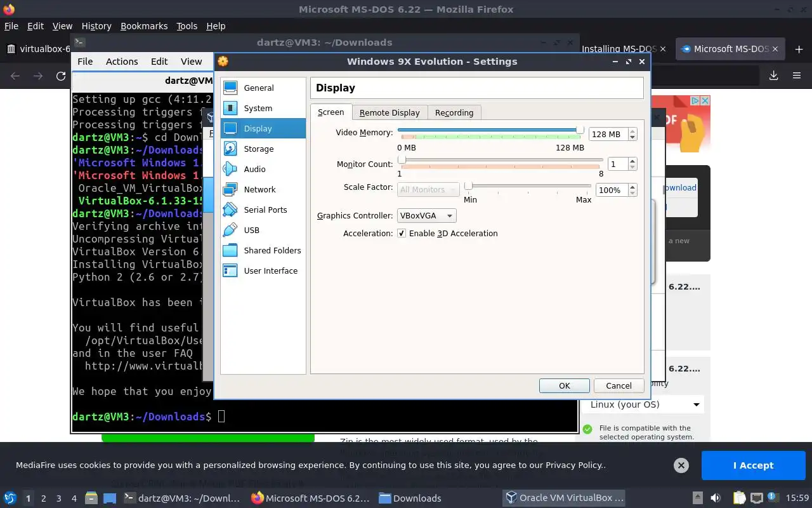The image size is (812, 508).
Task: Open the Serial Ports settings category
Action: tap(263, 210)
